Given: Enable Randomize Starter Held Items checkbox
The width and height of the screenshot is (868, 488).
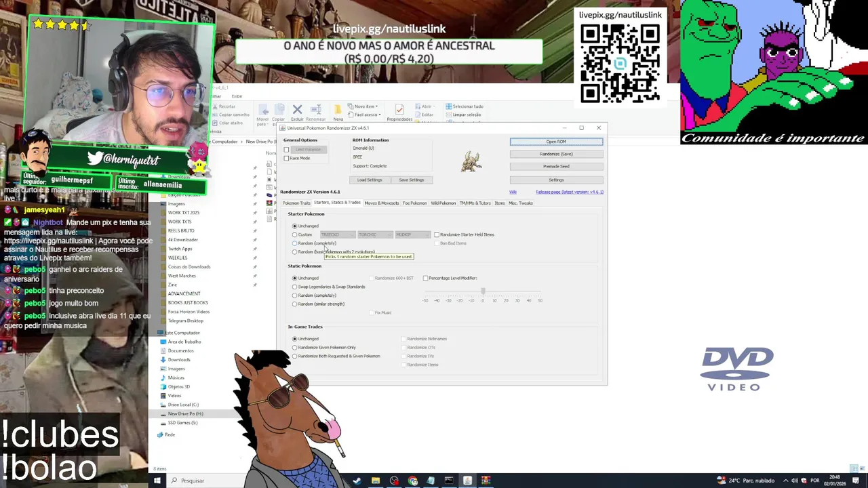Looking at the screenshot, I should point(437,235).
